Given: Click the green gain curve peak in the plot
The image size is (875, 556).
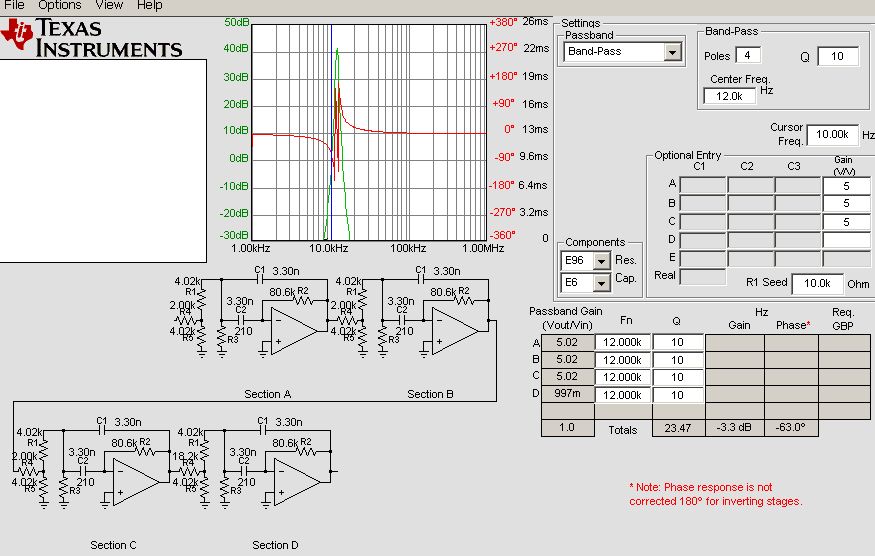Looking at the screenshot, I should click(337, 51).
